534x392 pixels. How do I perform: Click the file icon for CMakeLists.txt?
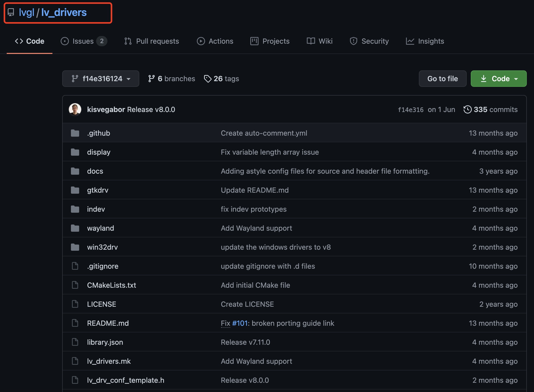(75, 285)
